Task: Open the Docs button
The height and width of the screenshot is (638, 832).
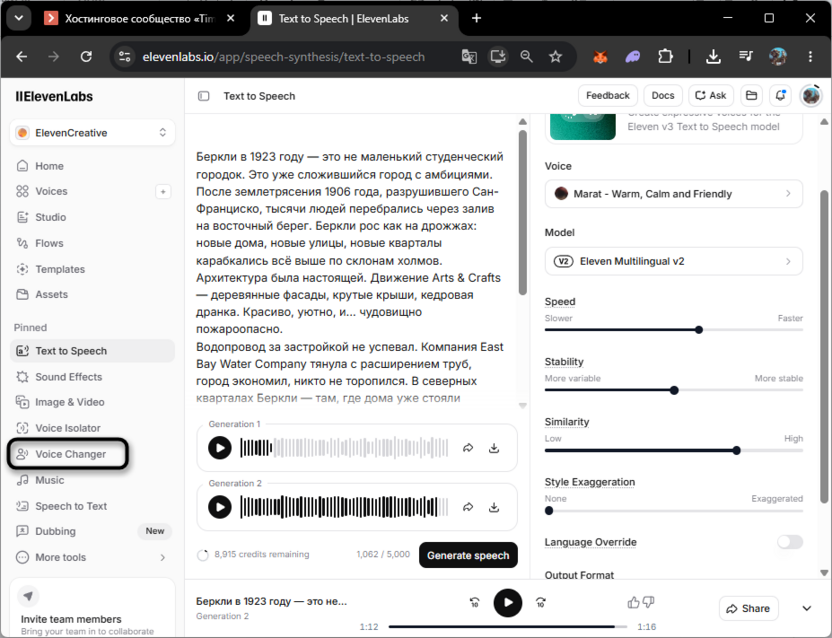Action: [663, 96]
